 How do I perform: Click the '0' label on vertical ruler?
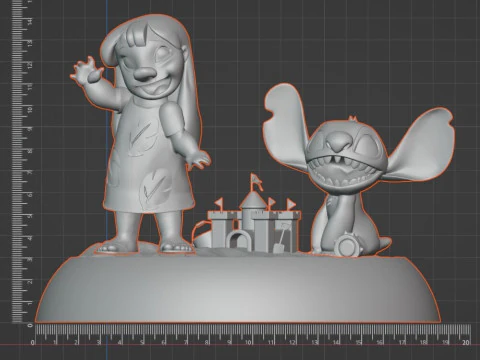tap(30, 325)
